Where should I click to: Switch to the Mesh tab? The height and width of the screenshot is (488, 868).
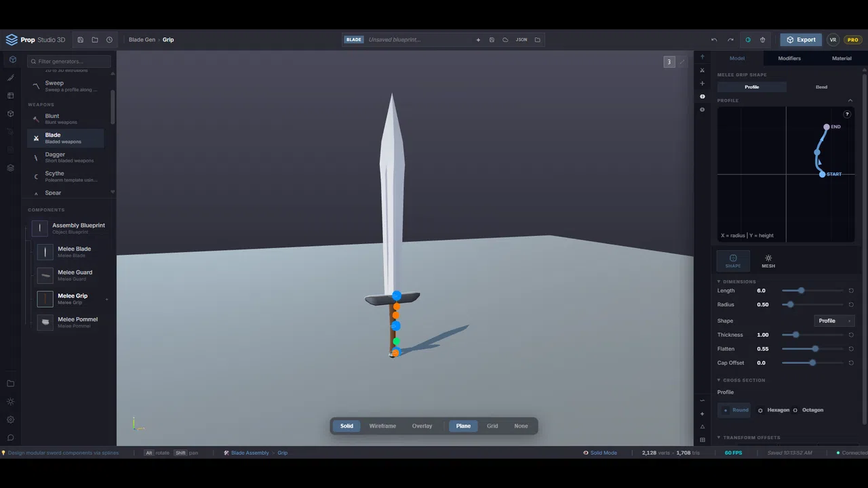click(768, 261)
